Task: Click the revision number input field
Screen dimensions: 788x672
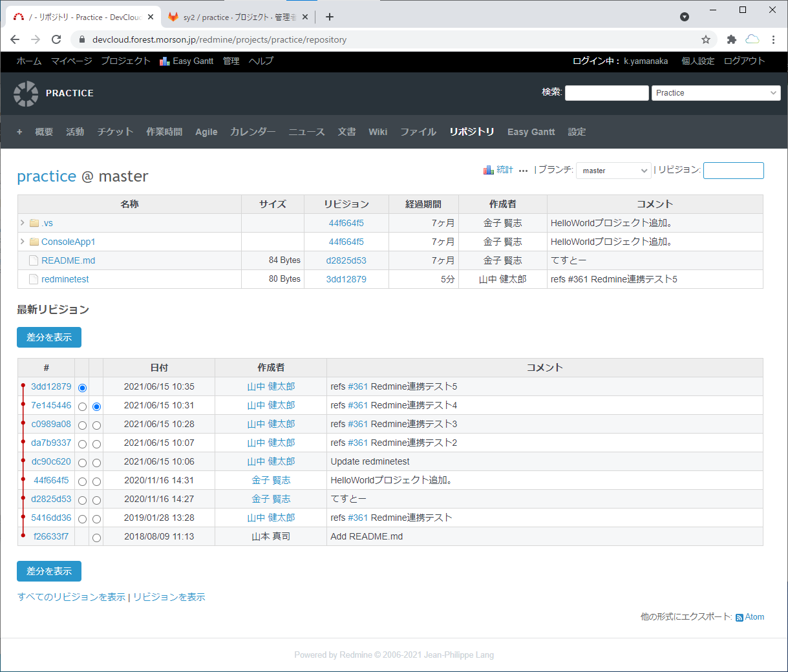Action: click(x=733, y=171)
